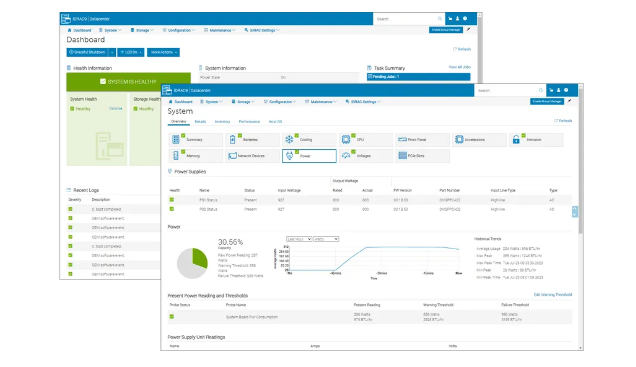Open the Memory tile
636x367 pixels.
click(196, 156)
